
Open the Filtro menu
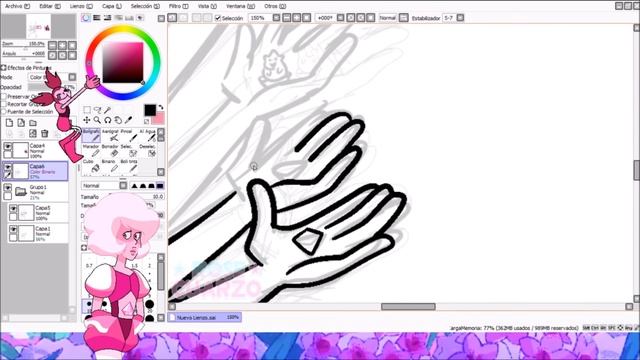(178, 6)
